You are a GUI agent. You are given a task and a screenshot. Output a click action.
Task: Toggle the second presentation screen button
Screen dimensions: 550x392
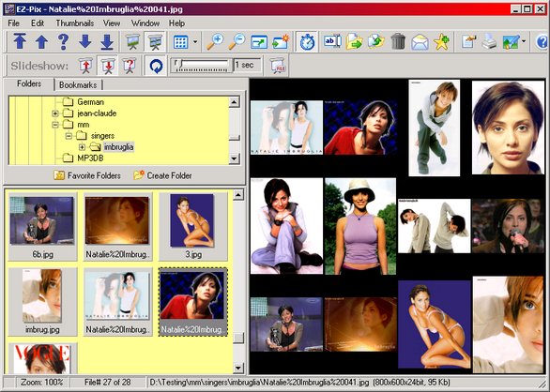155,41
